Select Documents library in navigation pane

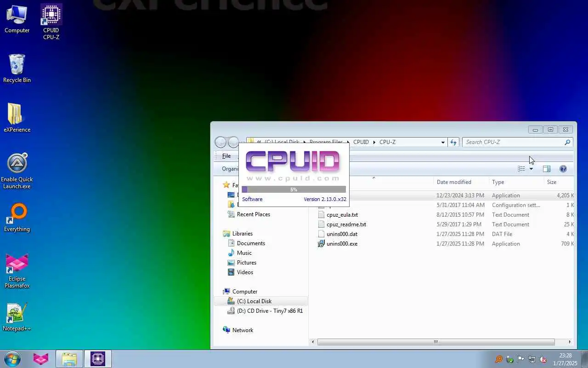pos(251,243)
